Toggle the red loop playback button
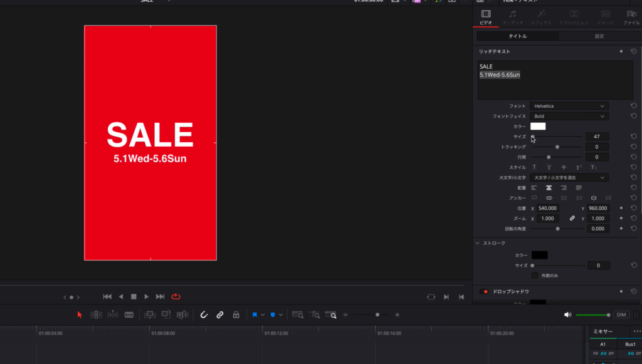 (176, 296)
